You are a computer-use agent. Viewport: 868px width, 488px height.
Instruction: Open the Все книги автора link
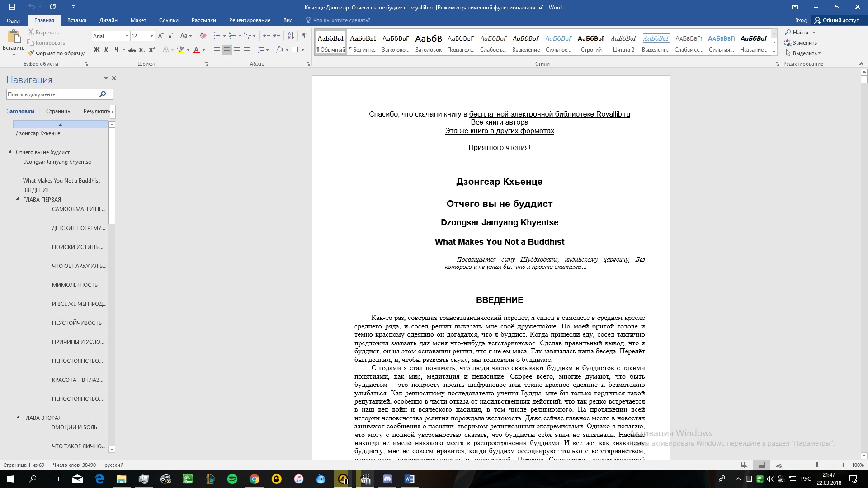pos(499,122)
